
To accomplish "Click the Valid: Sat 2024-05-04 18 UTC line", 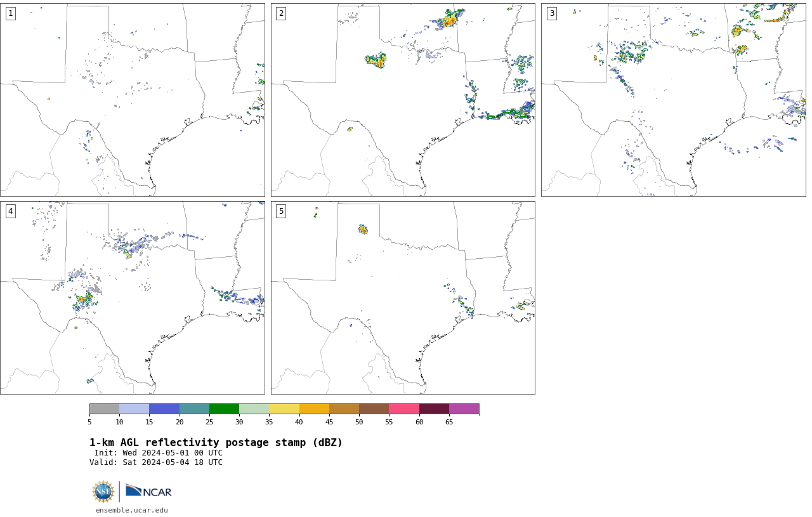I will [156, 462].
